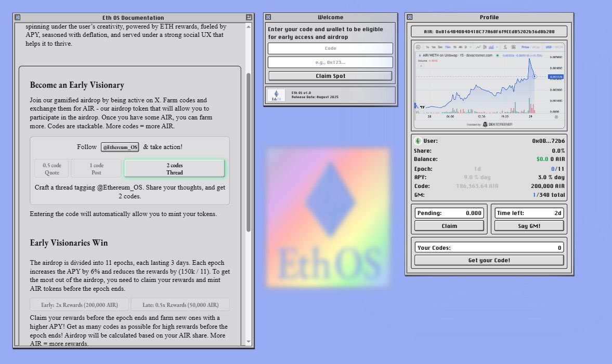Focus the wallet address field
This screenshot has height=364, width=612.
coord(330,62)
